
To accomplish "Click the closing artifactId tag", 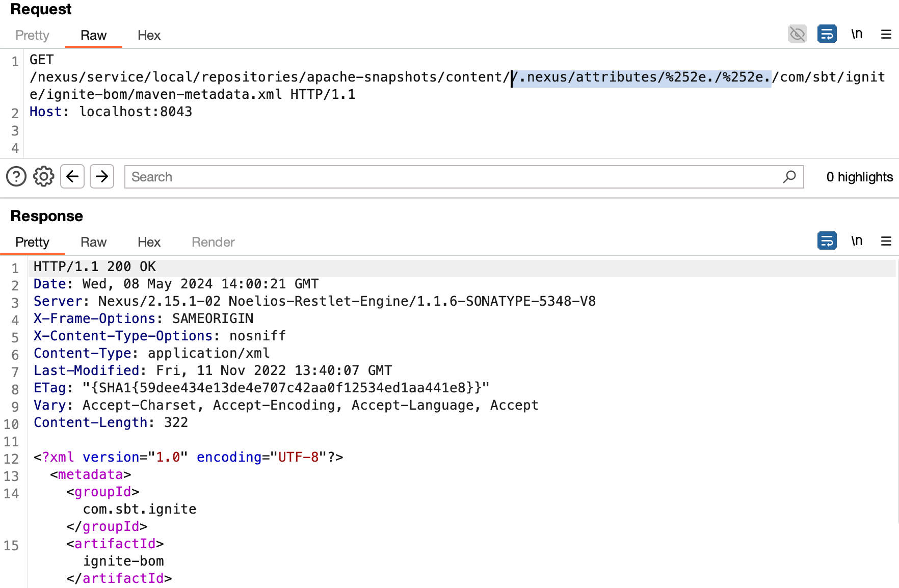I will coord(119,578).
